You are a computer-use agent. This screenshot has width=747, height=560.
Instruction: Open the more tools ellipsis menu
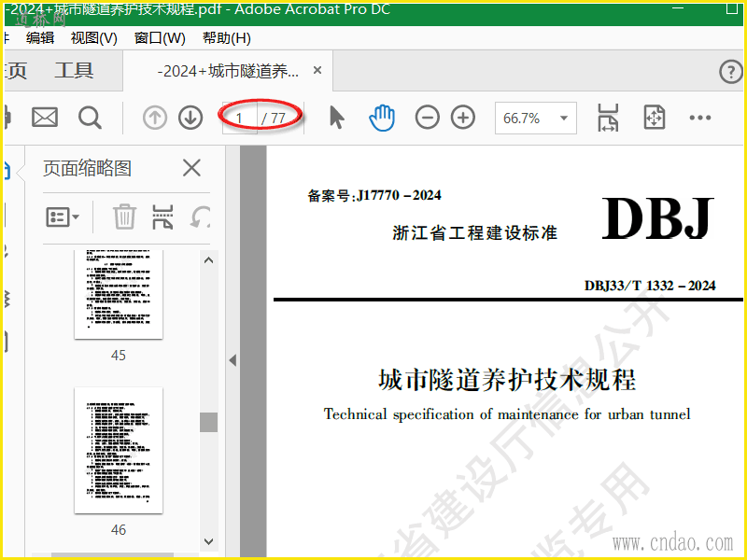(699, 118)
